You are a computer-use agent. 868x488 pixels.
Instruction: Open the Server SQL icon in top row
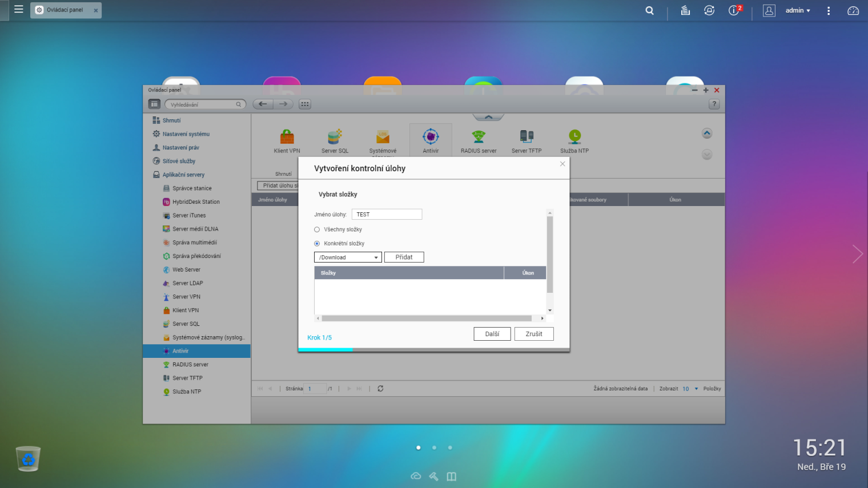pos(335,137)
